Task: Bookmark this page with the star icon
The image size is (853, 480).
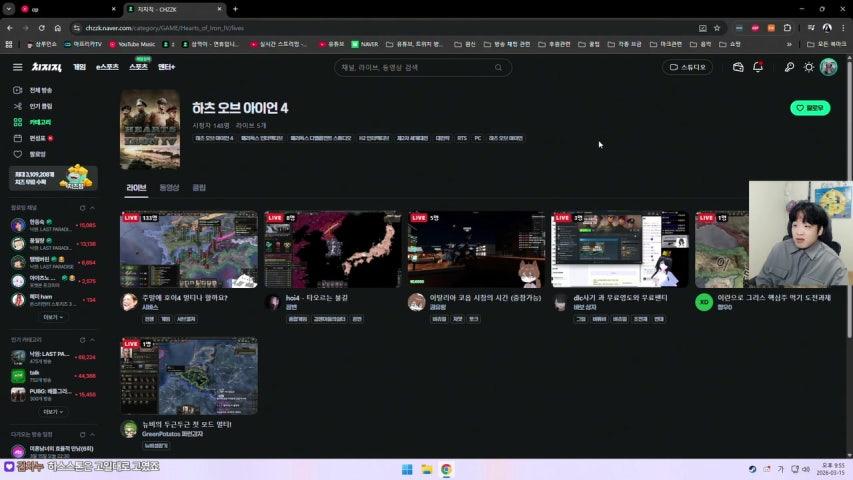Action: pyautogui.click(x=717, y=28)
